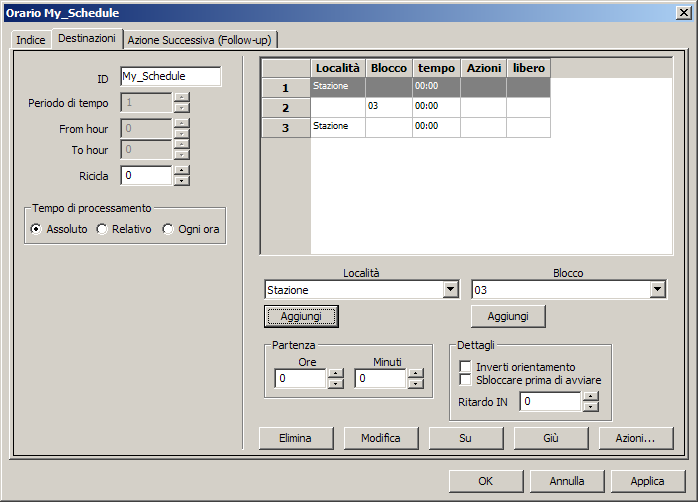Click the ID text field

pos(170,77)
